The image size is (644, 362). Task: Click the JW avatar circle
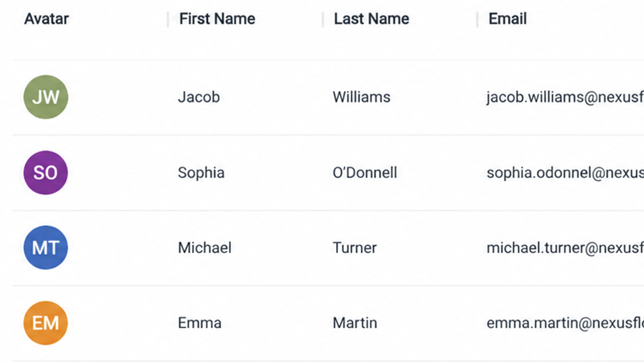46,97
